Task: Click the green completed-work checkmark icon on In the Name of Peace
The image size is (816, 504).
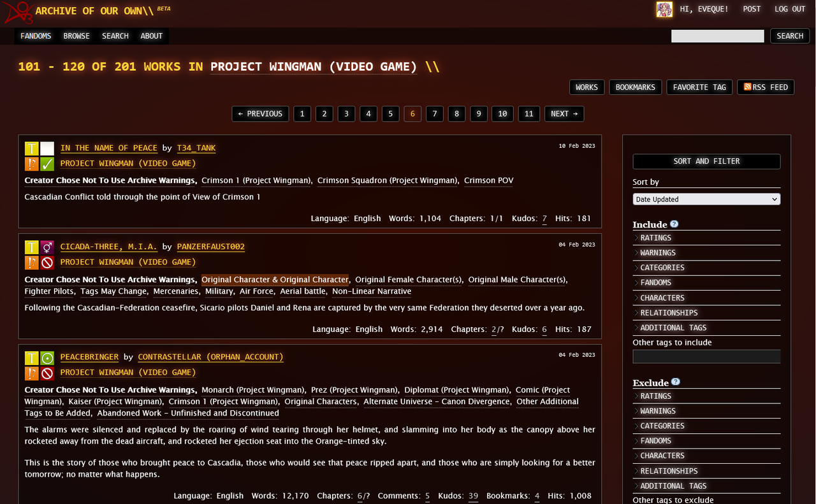Action: pyautogui.click(x=47, y=164)
